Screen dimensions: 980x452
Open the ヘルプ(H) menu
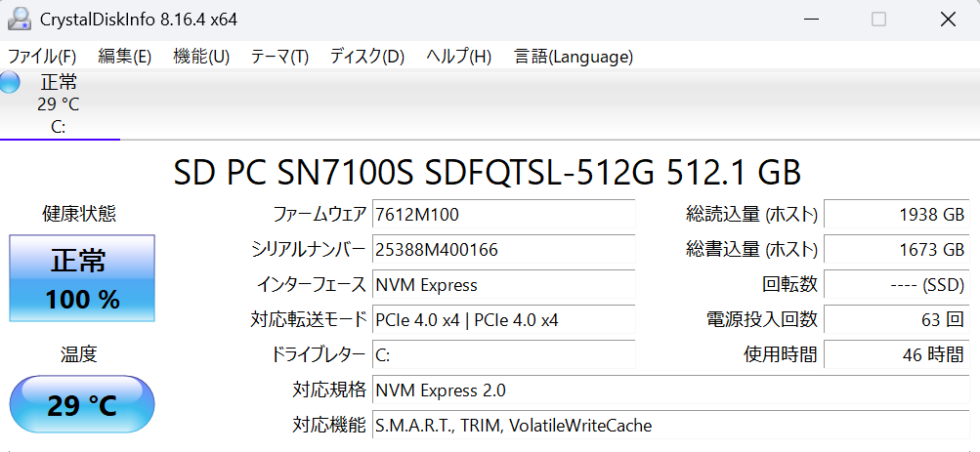458,57
